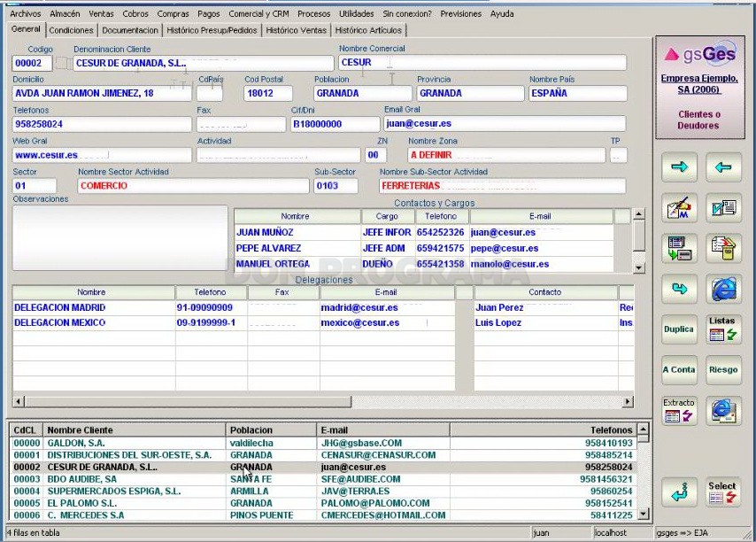Click the Duplica button
Viewport: 756px width, 542px height.
(x=679, y=329)
